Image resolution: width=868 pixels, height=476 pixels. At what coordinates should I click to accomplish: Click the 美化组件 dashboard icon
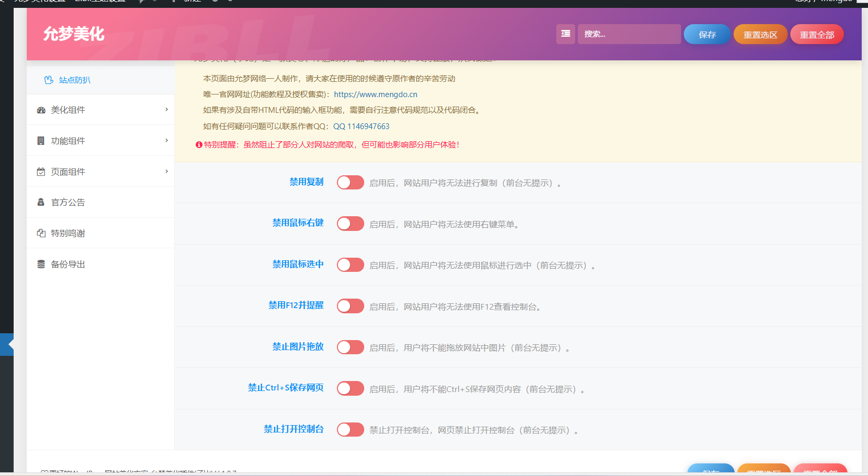[x=41, y=110]
